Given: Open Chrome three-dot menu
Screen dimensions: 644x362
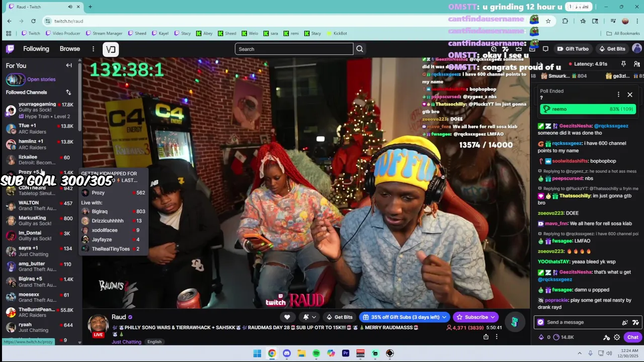Looking at the screenshot, I should pyautogui.click(x=637, y=21).
